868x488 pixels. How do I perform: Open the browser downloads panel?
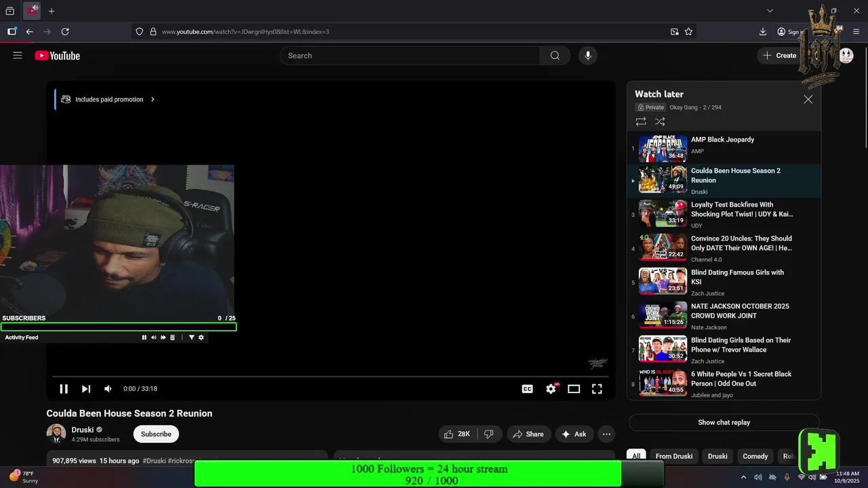point(763,31)
